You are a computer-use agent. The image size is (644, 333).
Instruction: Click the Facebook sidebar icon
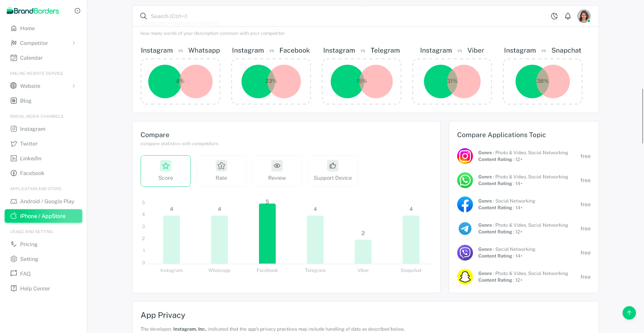tap(14, 173)
